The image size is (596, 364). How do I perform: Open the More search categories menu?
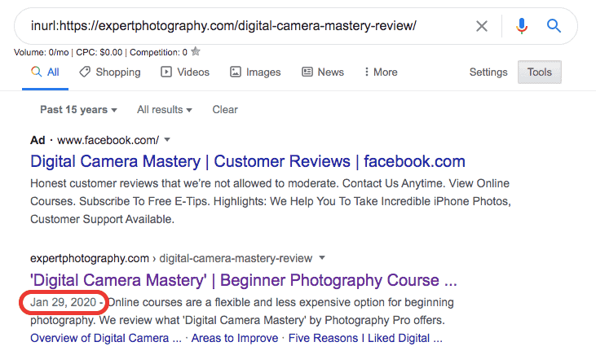point(381,72)
